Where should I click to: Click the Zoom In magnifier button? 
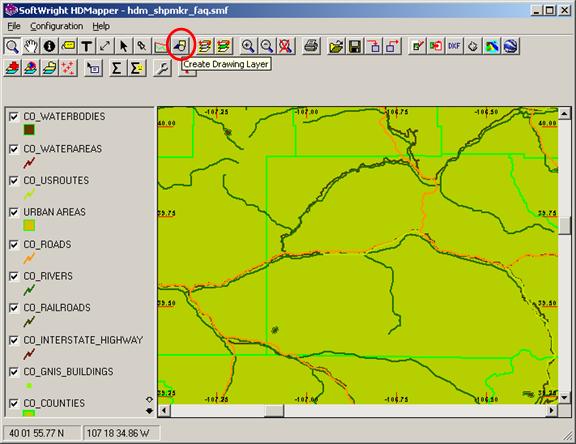pyautogui.click(x=248, y=46)
